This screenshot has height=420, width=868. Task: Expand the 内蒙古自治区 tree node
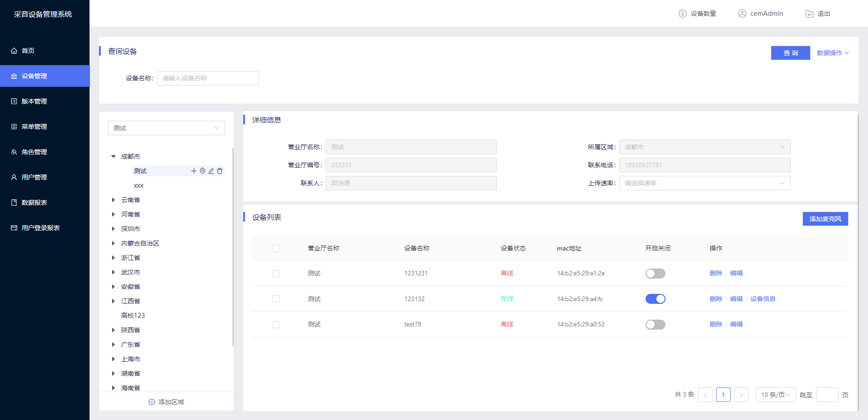113,243
